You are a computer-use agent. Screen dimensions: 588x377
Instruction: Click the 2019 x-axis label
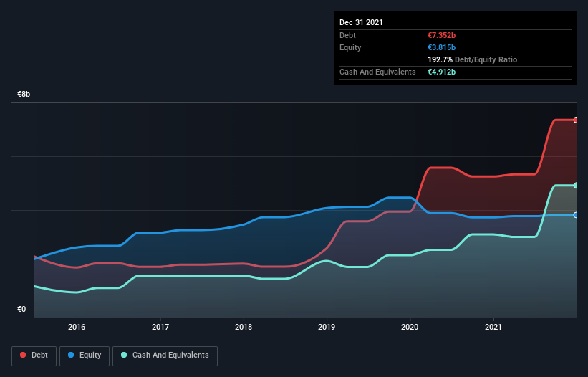pyautogui.click(x=327, y=327)
